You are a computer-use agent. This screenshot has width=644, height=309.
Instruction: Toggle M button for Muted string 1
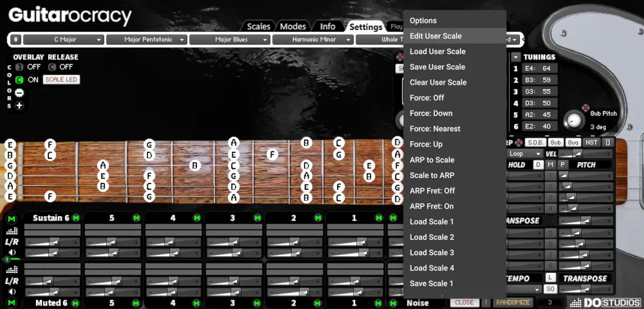pyautogui.click(x=379, y=303)
